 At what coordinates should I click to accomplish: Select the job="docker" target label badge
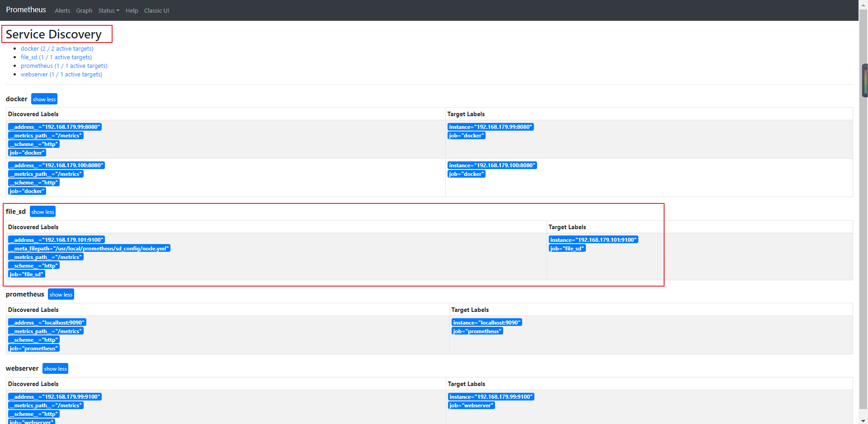click(466, 135)
